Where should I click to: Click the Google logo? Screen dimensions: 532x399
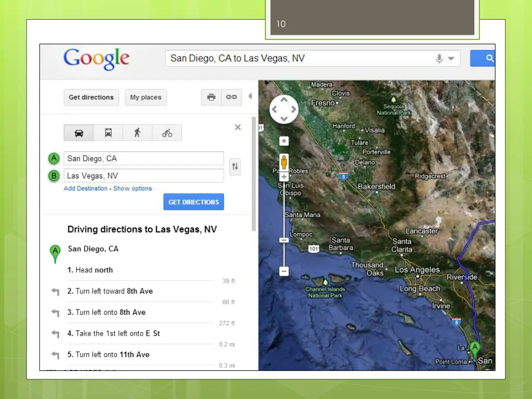[x=96, y=59]
